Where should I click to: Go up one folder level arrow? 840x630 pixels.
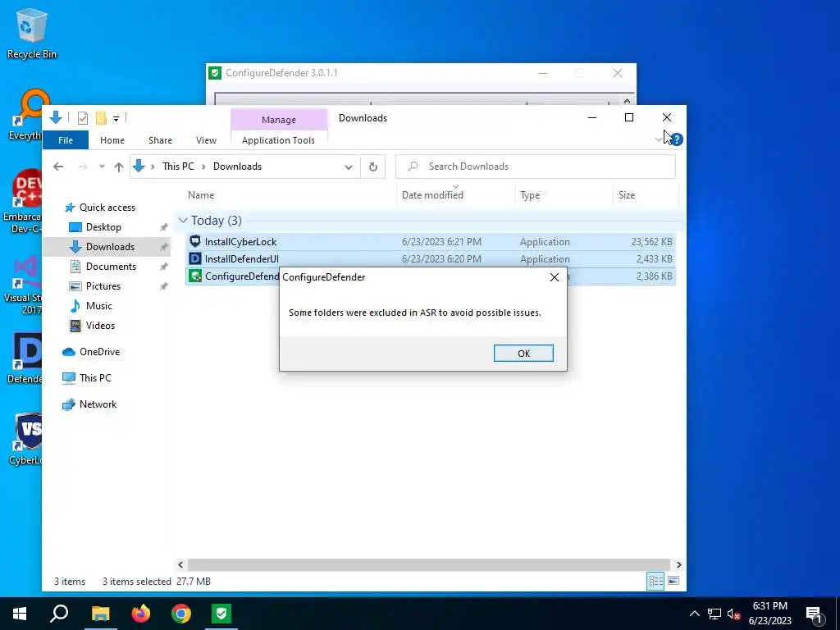click(x=119, y=167)
